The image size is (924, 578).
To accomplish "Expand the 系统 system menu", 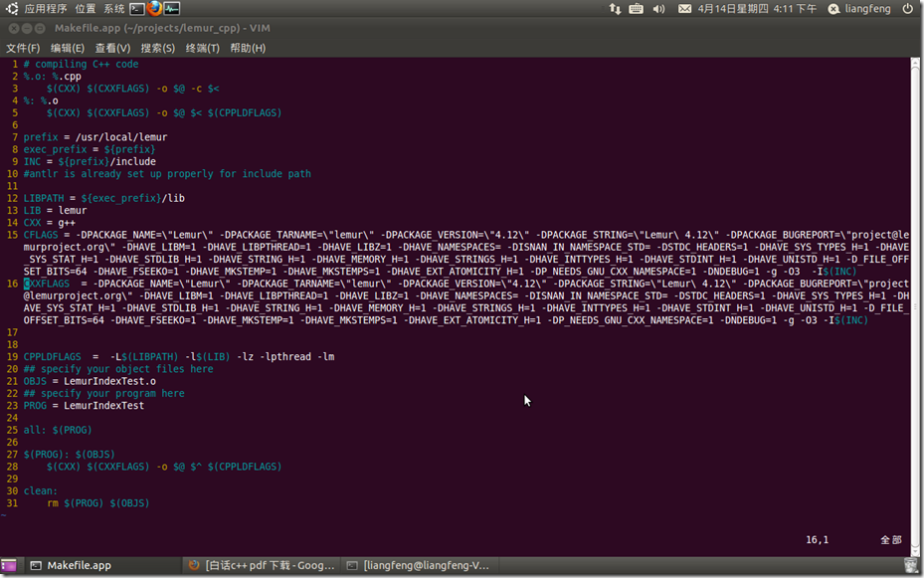I will pyautogui.click(x=114, y=9).
